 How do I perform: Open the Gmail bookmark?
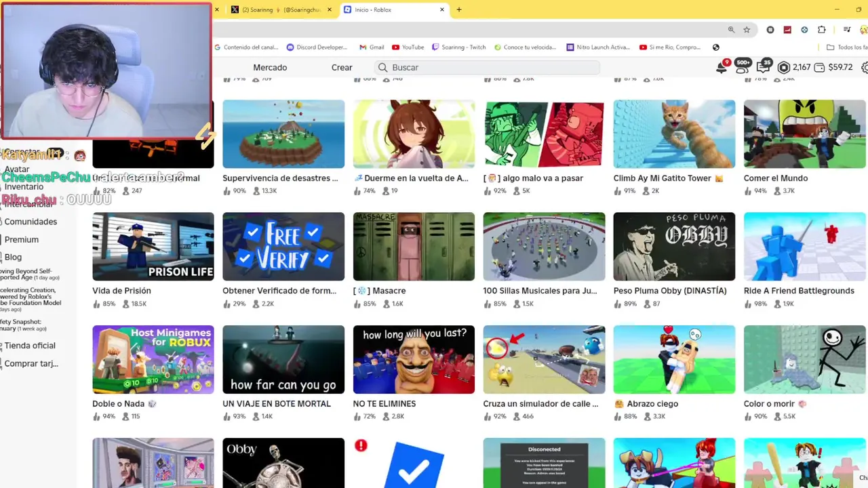click(372, 47)
